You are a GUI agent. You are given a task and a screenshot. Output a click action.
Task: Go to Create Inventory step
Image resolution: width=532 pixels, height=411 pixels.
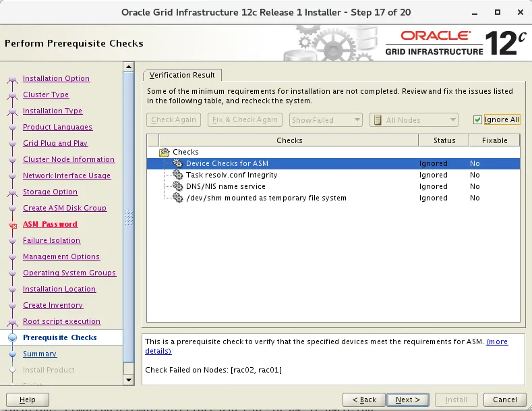(x=53, y=305)
